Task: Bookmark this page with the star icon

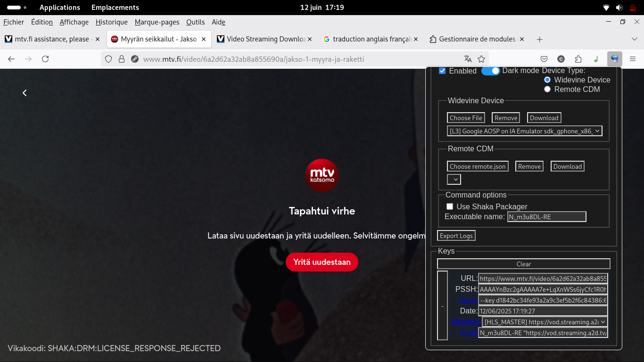Action: [481, 59]
